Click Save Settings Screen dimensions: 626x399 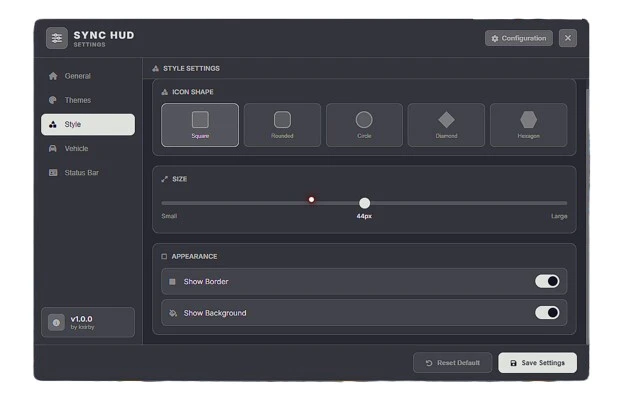[537, 363]
